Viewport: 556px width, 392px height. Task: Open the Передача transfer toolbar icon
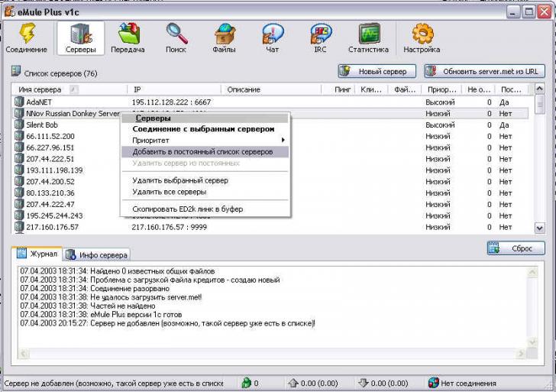pyautogui.click(x=128, y=35)
